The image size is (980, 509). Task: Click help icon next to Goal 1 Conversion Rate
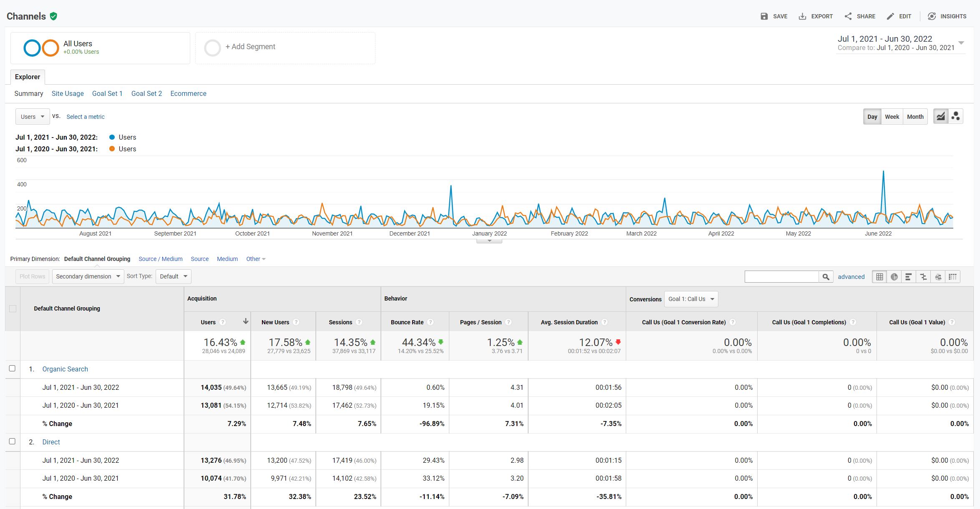tap(733, 322)
